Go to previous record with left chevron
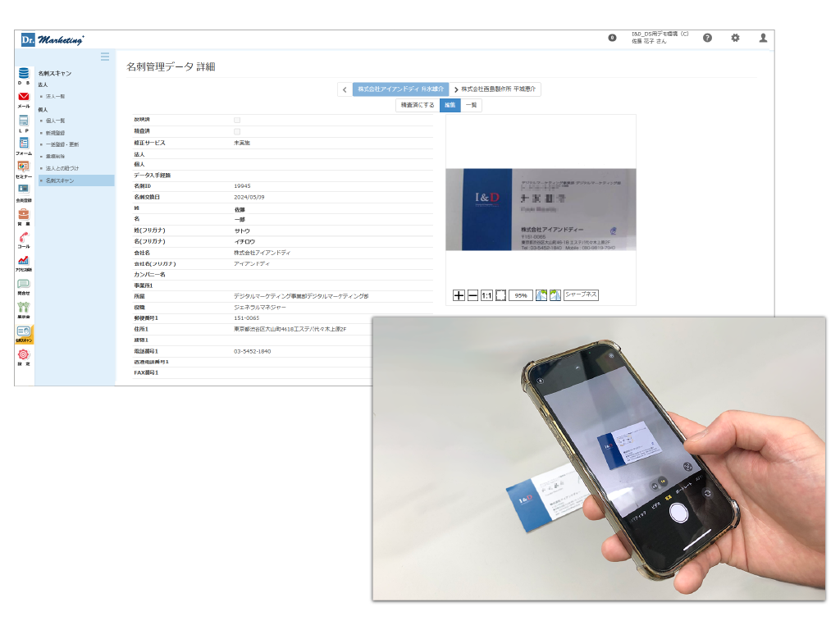Viewport: 840px width, 630px height. coord(345,89)
